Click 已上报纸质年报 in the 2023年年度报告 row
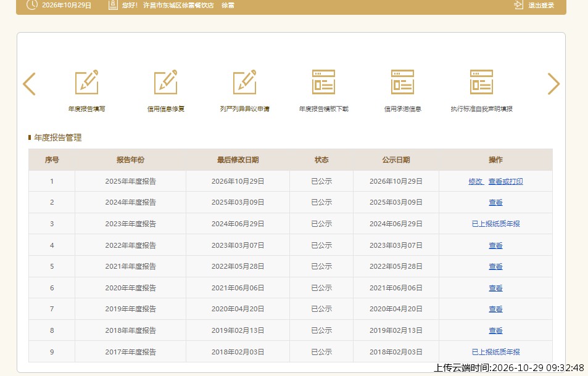Viewport: 588px width, 376px height. point(495,224)
